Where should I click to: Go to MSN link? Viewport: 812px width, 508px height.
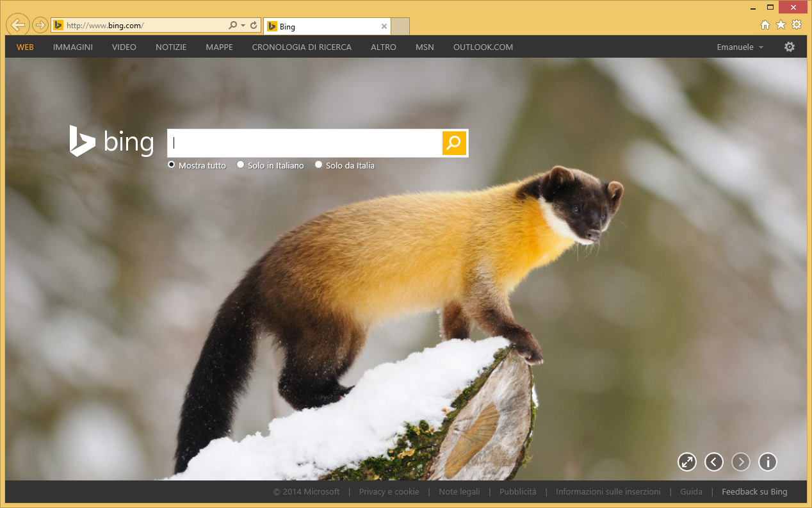[x=425, y=47]
